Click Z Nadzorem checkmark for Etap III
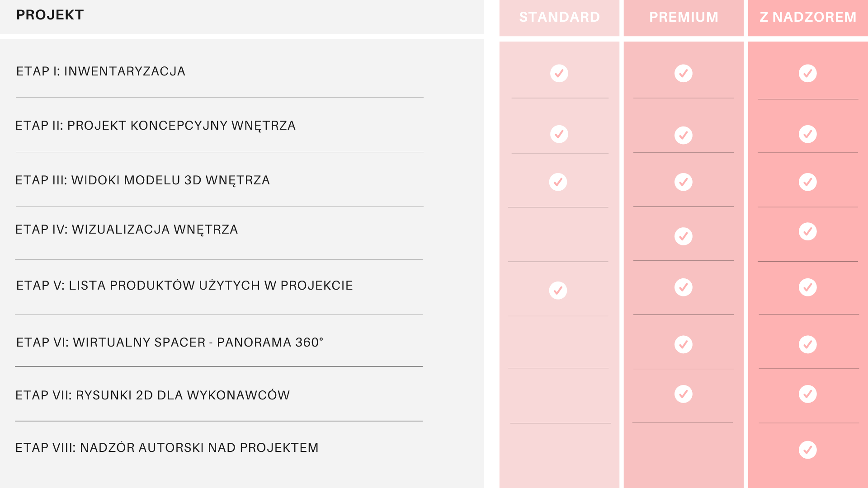The height and width of the screenshot is (488, 868). tap(808, 182)
